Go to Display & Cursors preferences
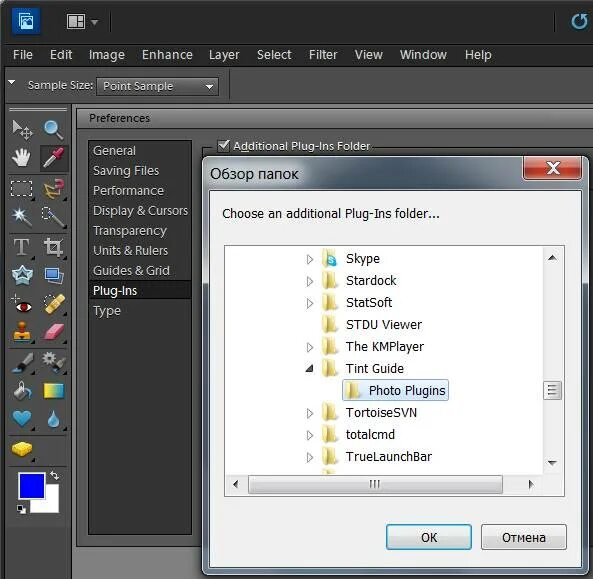 coord(140,211)
